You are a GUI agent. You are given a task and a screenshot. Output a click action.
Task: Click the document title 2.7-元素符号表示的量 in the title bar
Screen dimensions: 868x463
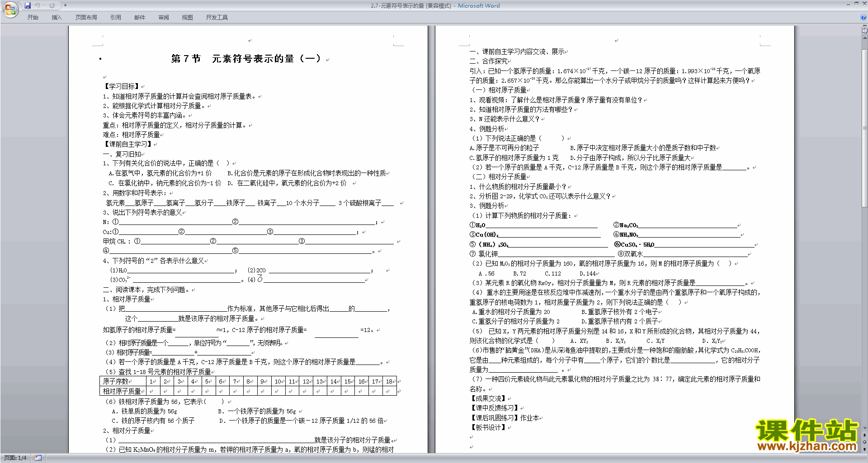coord(397,6)
